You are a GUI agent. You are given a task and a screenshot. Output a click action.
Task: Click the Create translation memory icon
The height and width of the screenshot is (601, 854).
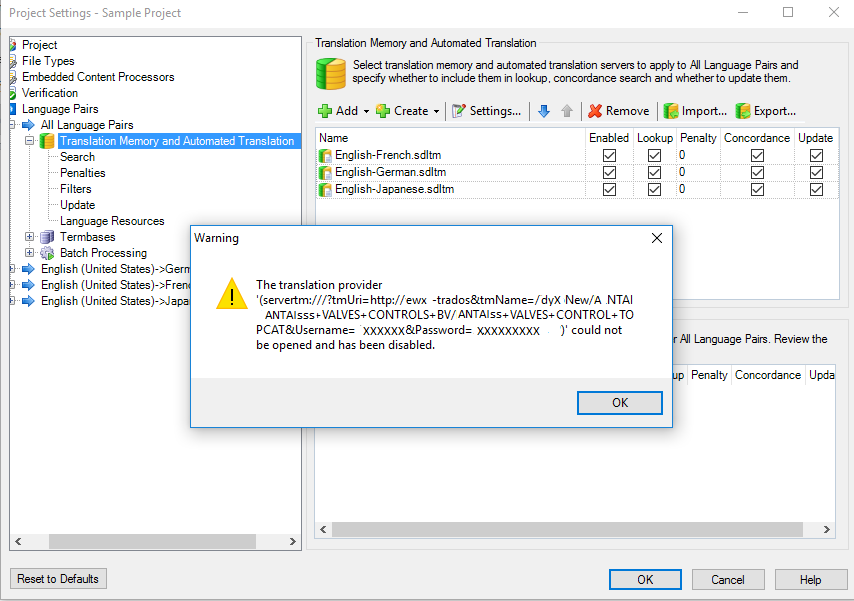tap(383, 111)
